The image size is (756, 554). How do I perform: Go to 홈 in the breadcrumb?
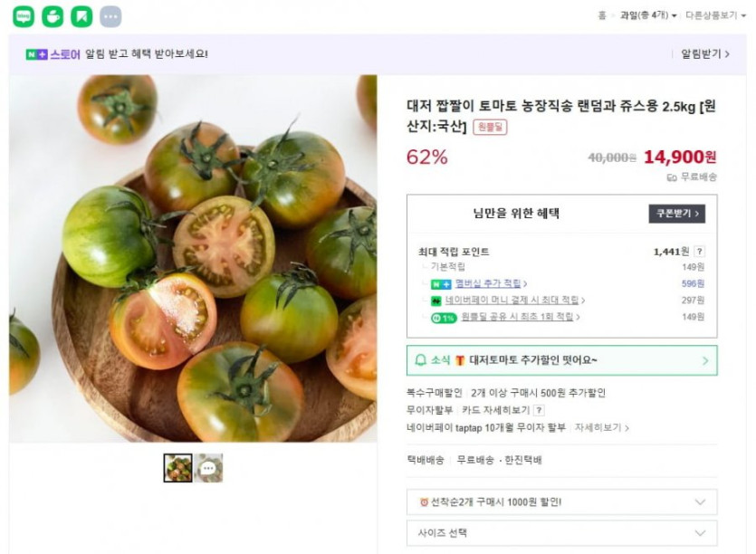602,15
